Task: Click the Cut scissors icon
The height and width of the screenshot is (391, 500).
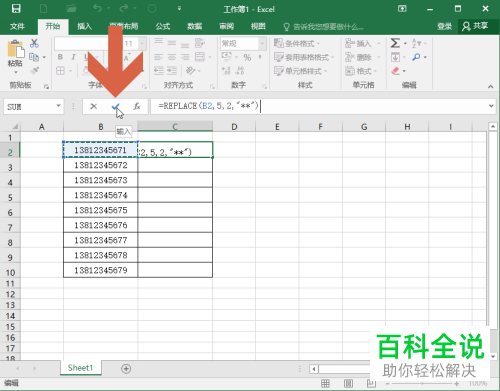Action: [34, 43]
